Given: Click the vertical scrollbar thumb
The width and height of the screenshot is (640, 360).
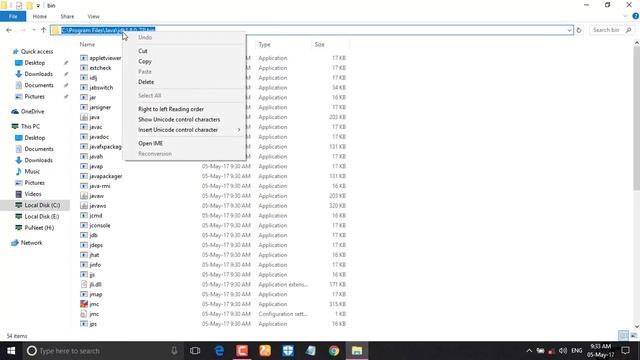Looking at the screenshot, I should (x=636, y=118).
